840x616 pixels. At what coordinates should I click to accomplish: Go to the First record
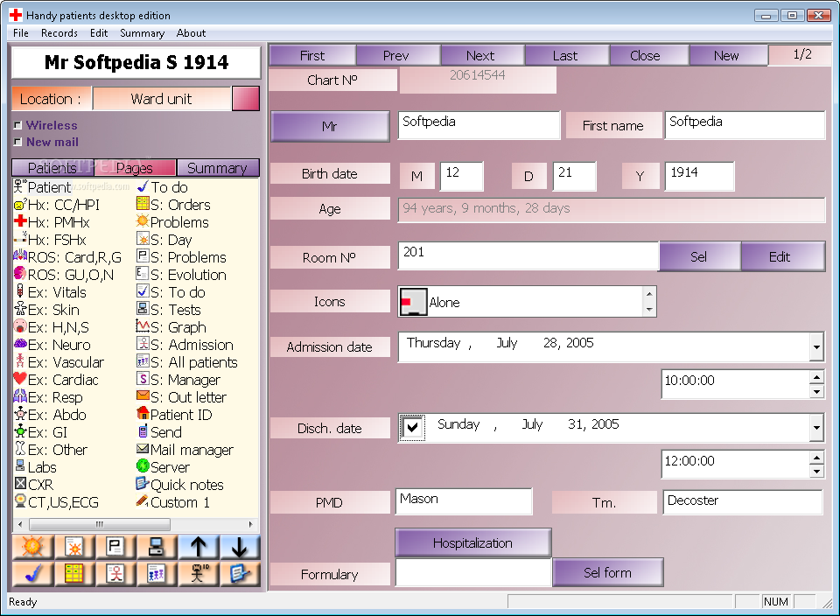pyautogui.click(x=312, y=56)
